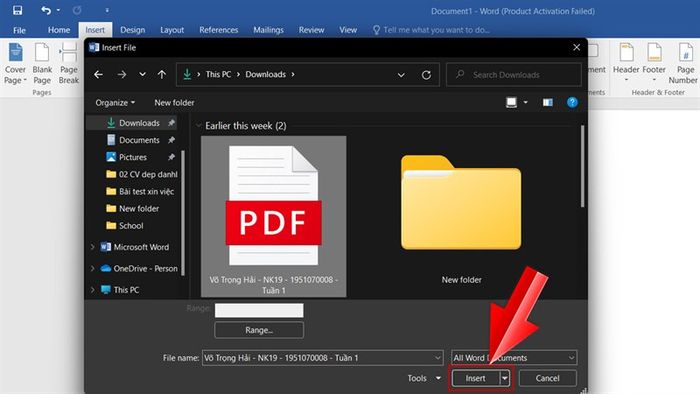Screen dimensions: 700x394
Task: Expand the OneDrive - Personal node
Action: (x=92, y=268)
